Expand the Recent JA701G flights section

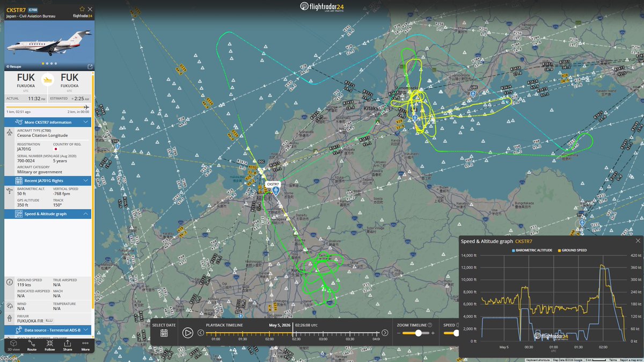pos(48,181)
